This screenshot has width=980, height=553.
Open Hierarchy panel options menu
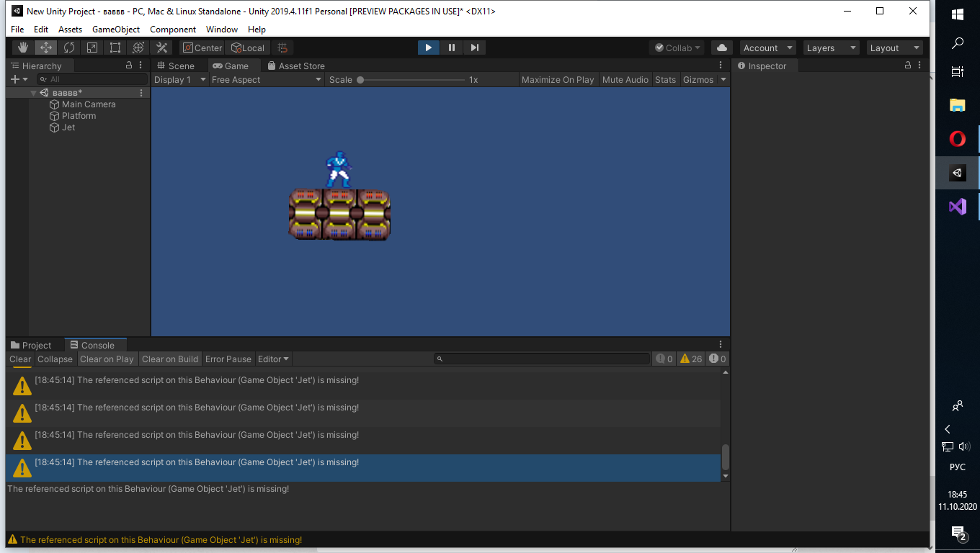(141, 65)
